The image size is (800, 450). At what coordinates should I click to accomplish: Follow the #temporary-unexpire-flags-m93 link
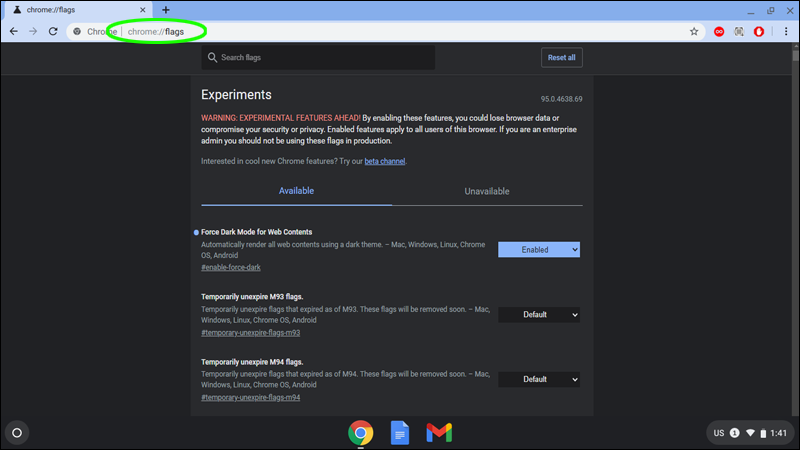(251, 333)
